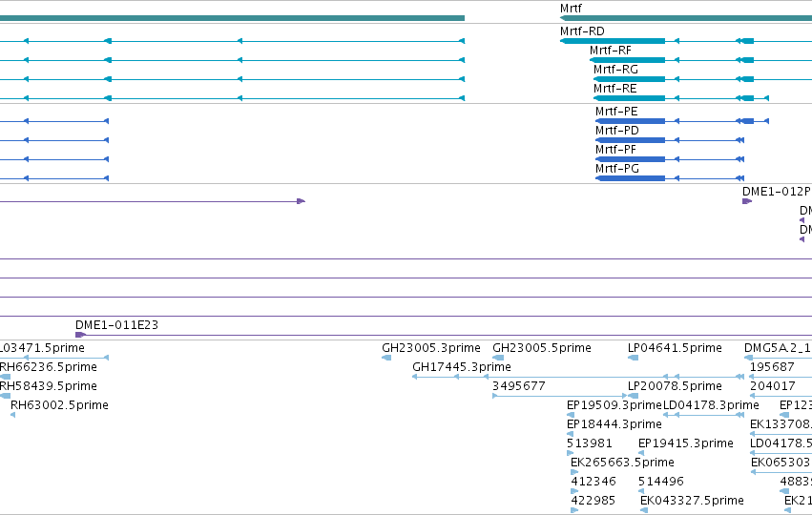Viewport: 812px width, 515px height.
Task: Select the Mrtf-RG transcript label
Action: click(x=615, y=70)
